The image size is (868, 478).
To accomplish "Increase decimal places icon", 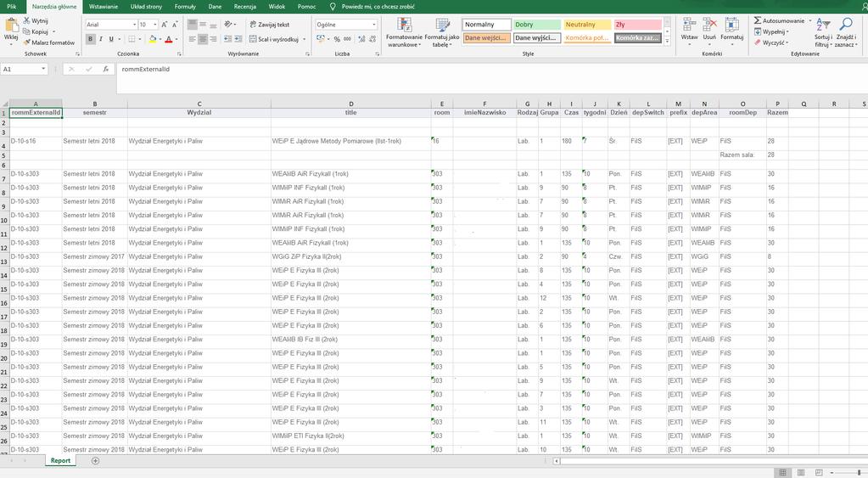I will point(361,39).
